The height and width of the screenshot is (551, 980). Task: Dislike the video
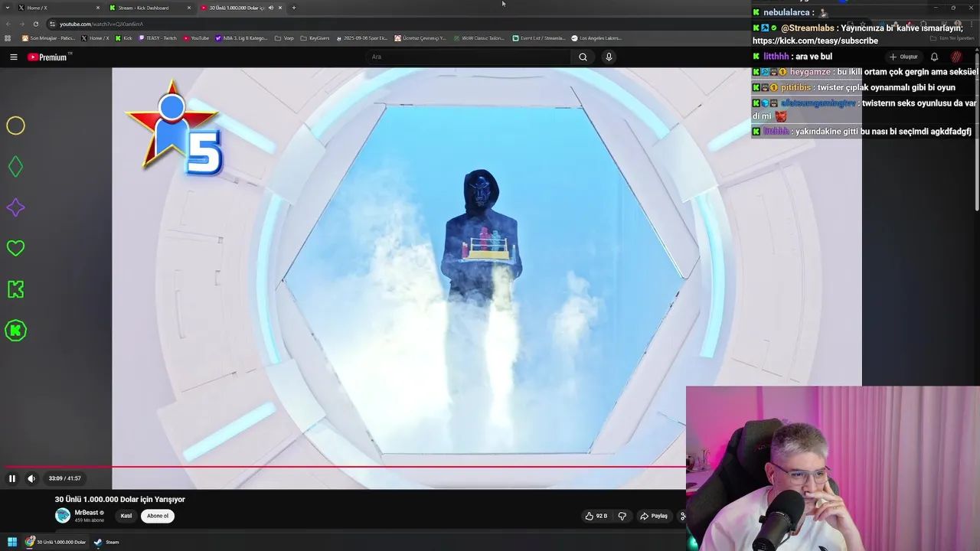click(622, 516)
